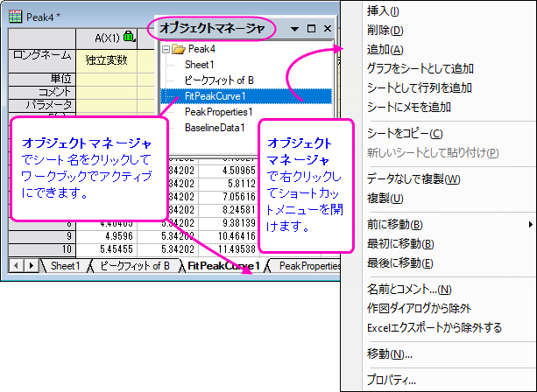
Task: Choose シートにメモを追加 menu entry
Action: 409,107
